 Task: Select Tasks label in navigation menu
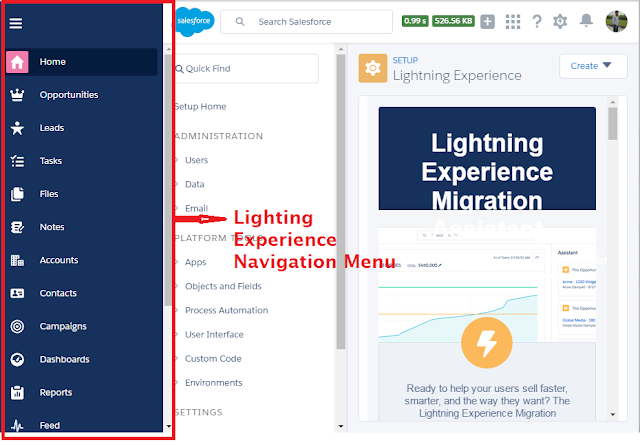tap(51, 161)
